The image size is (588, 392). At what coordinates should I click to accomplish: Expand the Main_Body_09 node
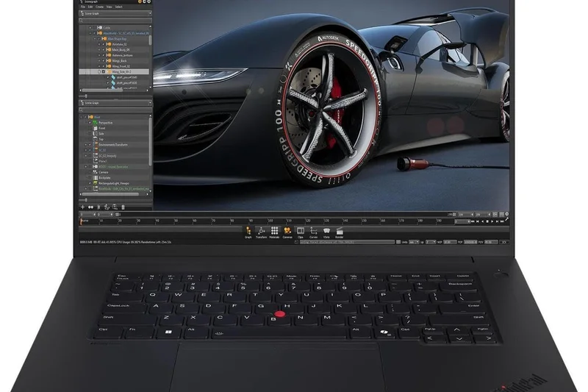(x=99, y=49)
